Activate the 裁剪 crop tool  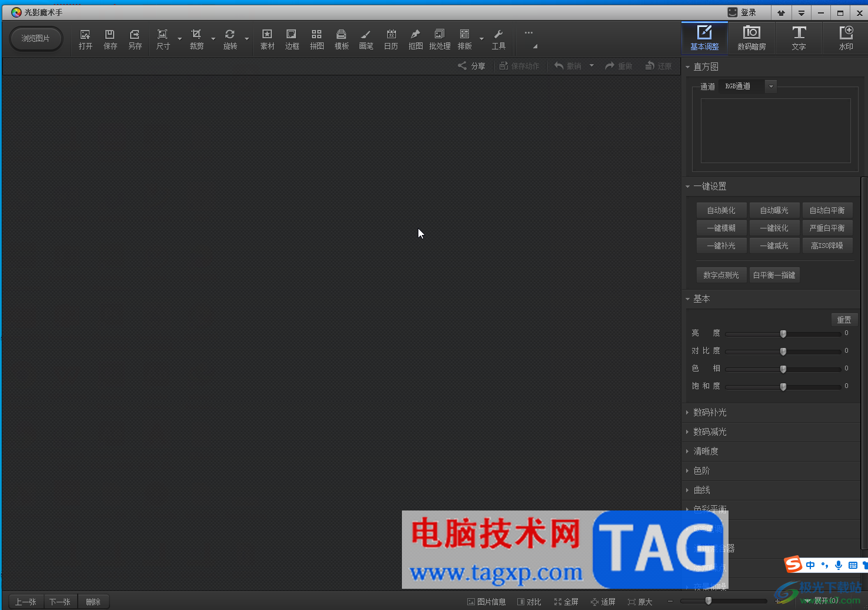(x=197, y=39)
